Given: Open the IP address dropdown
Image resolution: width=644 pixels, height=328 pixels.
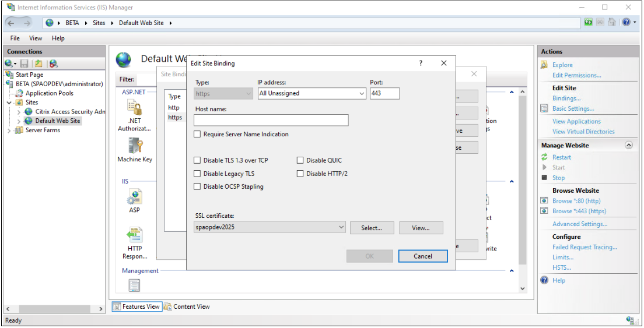Looking at the screenshot, I should pos(362,93).
